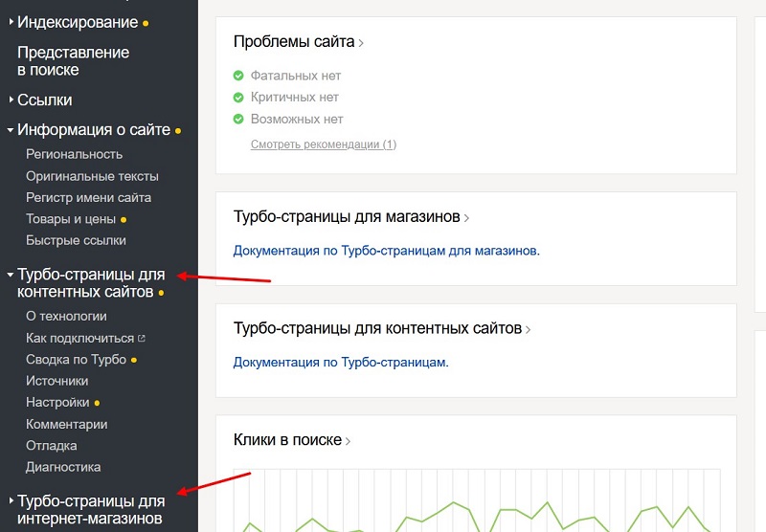766x532 pixels.
Task: Open Представление в поиске sidebar item
Action: [x=74, y=61]
